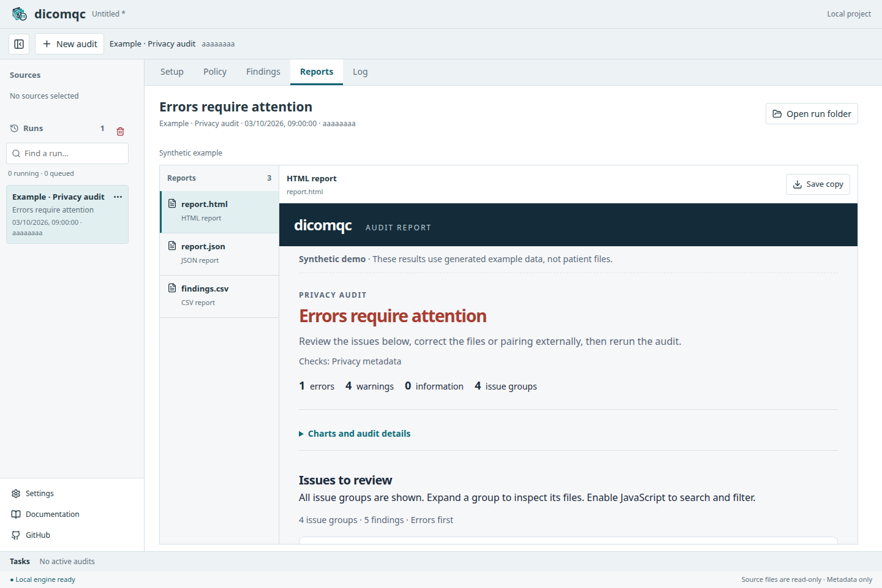Focus the Find a run search field
The height and width of the screenshot is (588, 882).
67,154
